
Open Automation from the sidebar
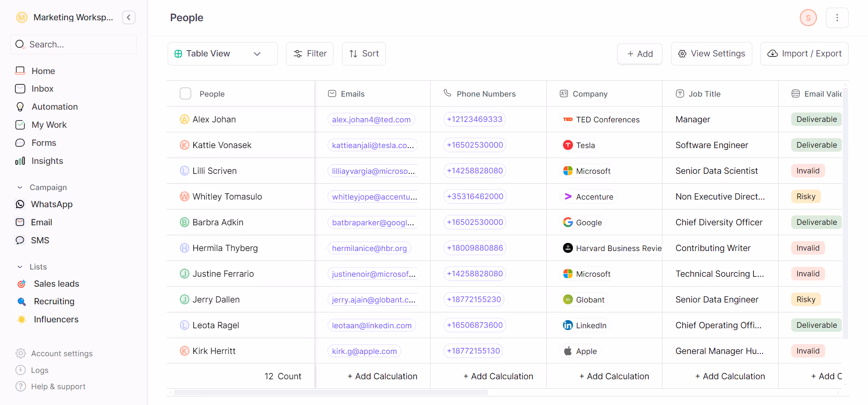pos(55,107)
